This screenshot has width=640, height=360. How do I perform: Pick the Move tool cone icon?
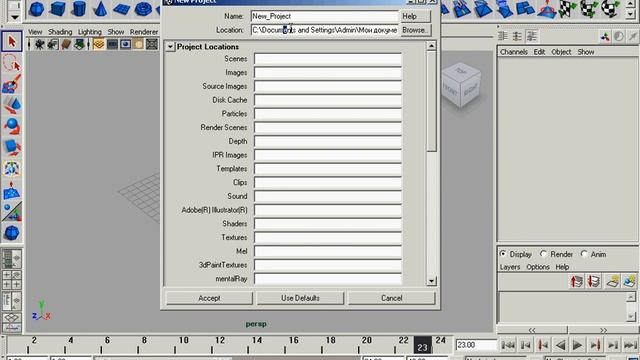12,105
